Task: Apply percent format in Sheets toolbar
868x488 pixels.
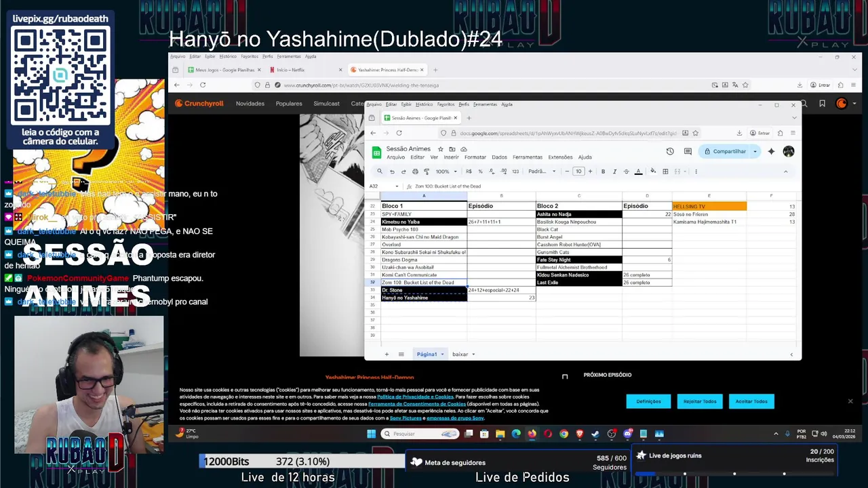Action: coord(480,171)
